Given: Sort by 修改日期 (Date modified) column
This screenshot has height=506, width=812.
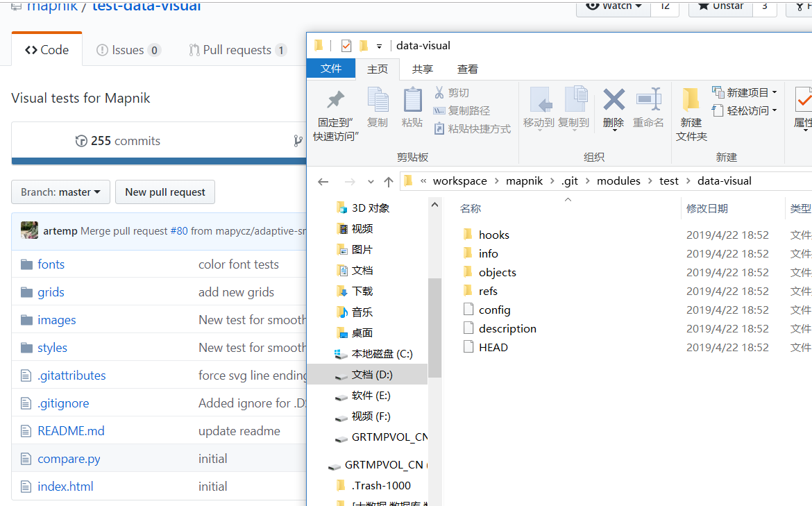Looking at the screenshot, I should tap(707, 208).
